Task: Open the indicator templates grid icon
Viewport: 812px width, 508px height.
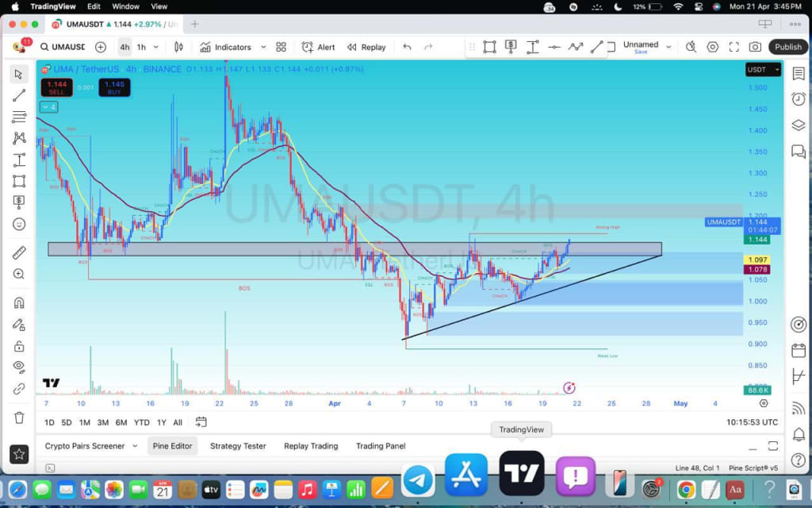Action: (282, 47)
